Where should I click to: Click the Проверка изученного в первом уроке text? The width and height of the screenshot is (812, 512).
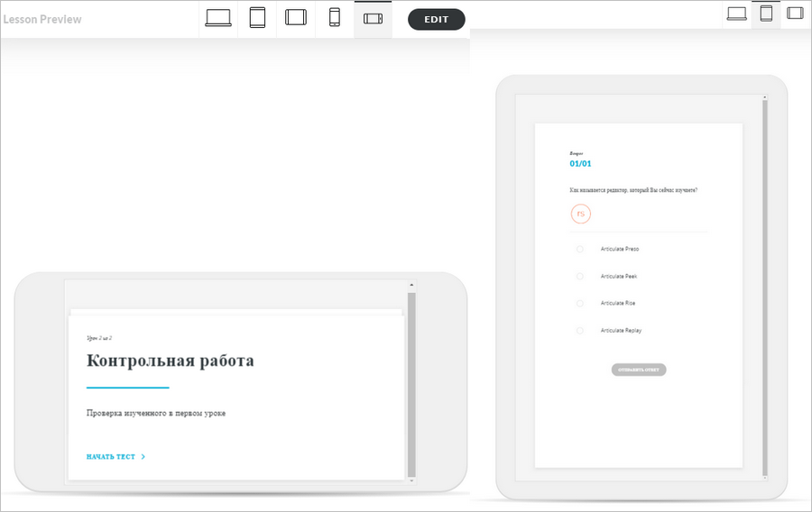coord(156,413)
